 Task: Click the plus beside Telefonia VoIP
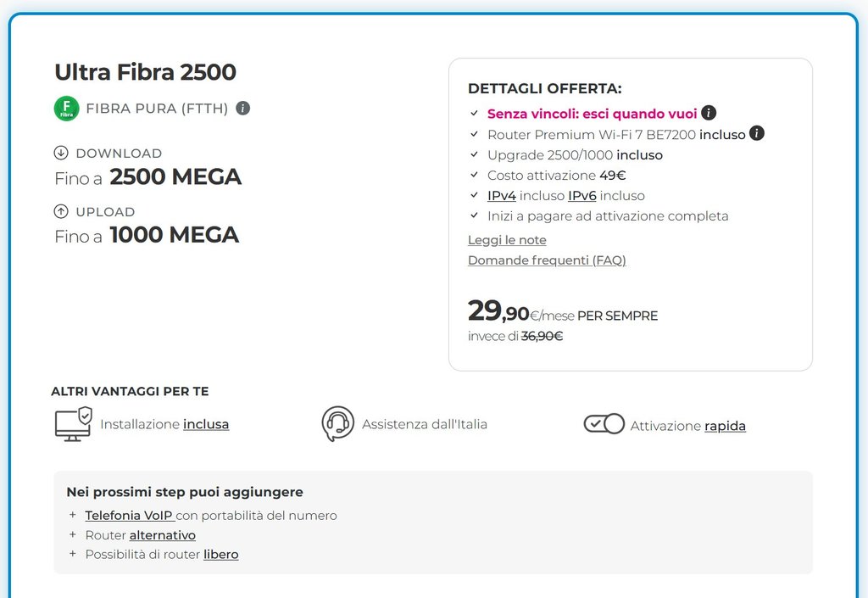(x=73, y=515)
